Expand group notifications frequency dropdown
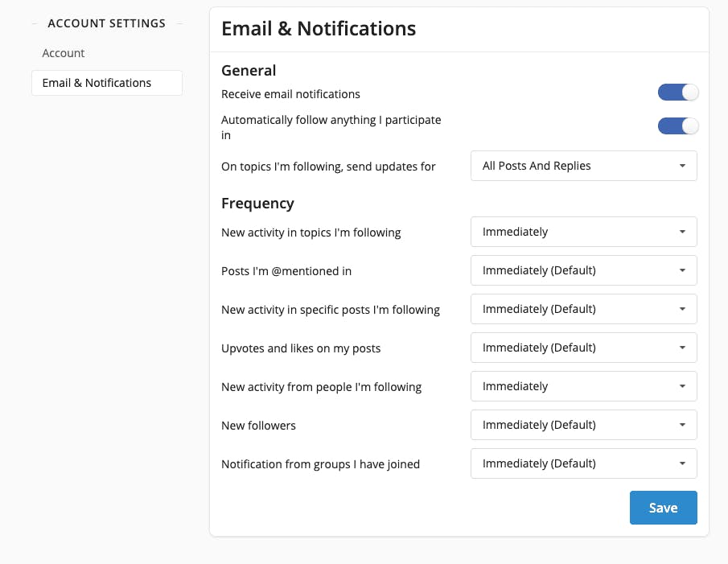The height and width of the screenshot is (564, 728). click(x=584, y=463)
